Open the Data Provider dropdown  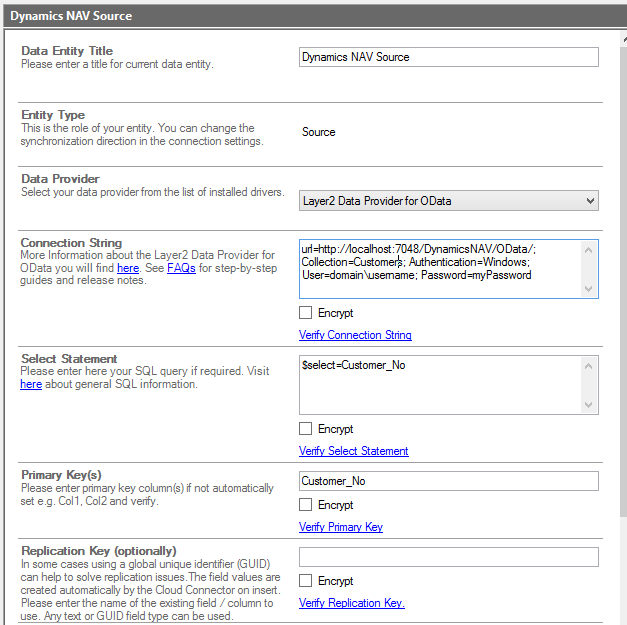point(448,201)
